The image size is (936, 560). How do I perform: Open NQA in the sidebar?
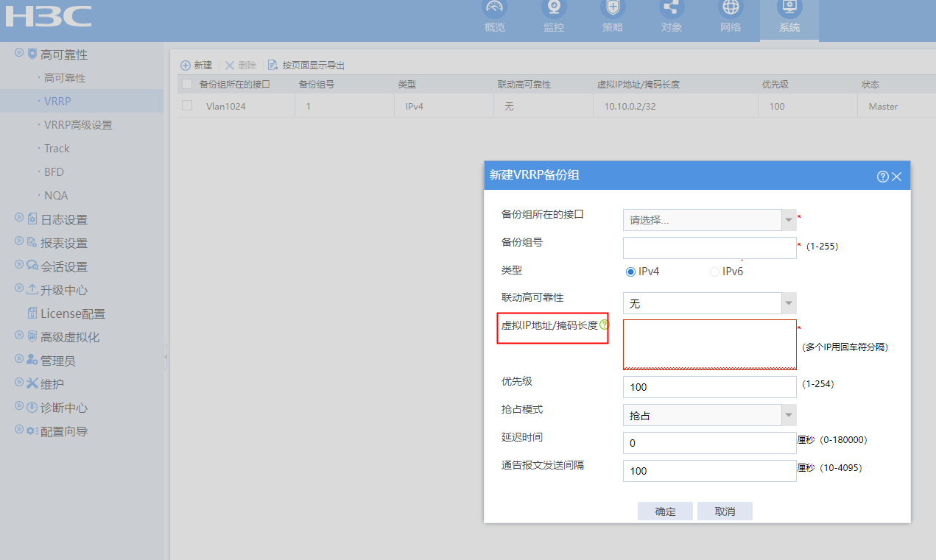56,196
